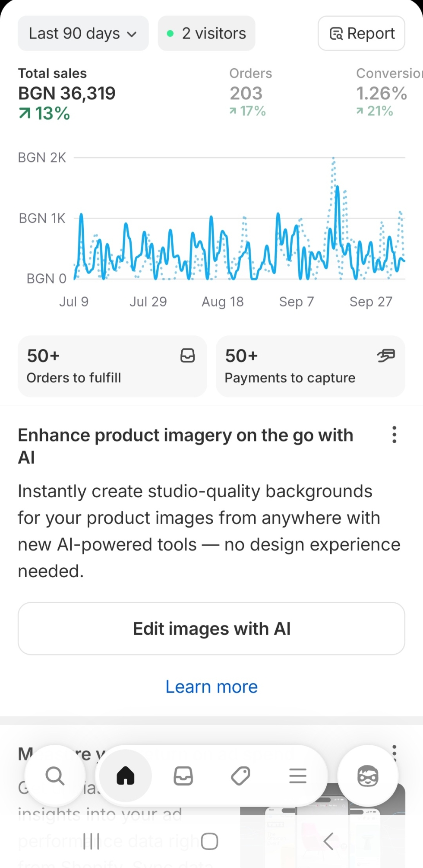Open the Products tag tab icon
423x868 pixels.
click(x=240, y=776)
